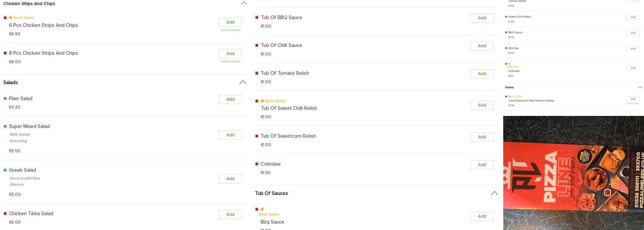644x230 pixels.
Task: Add Tub Of Chilli Sauce to order
Action: 482,46
